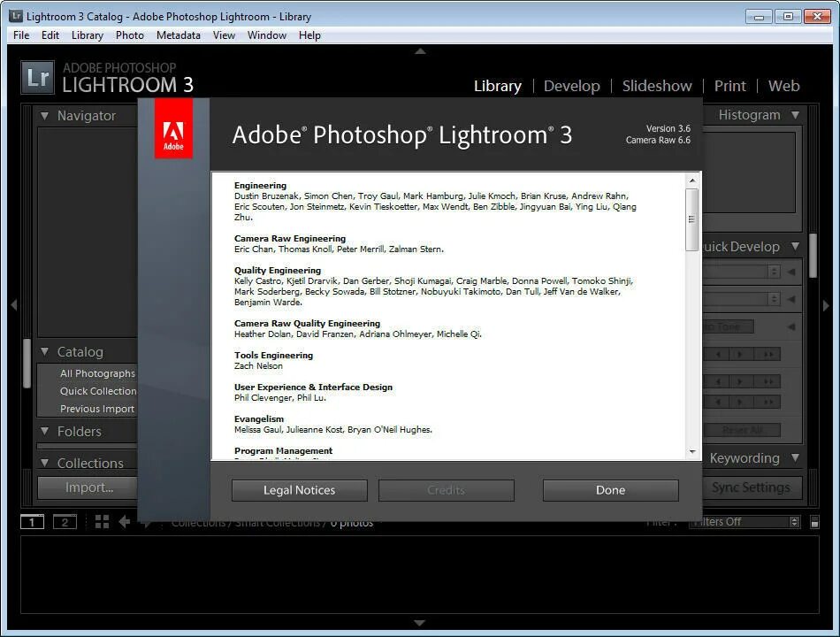The width and height of the screenshot is (840, 637).
Task: Click the Done button
Action: pos(611,490)
